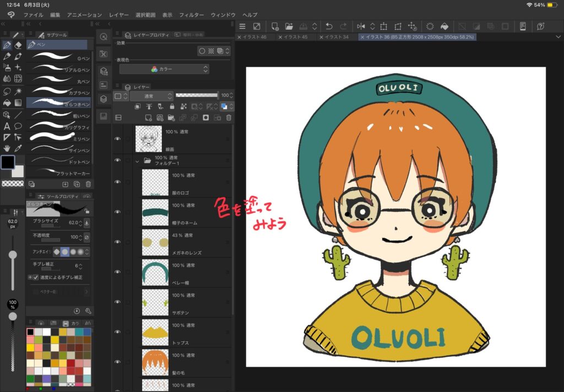
Task: Toggle Clip to Layer Below
Action: click(x=137, y=106)
